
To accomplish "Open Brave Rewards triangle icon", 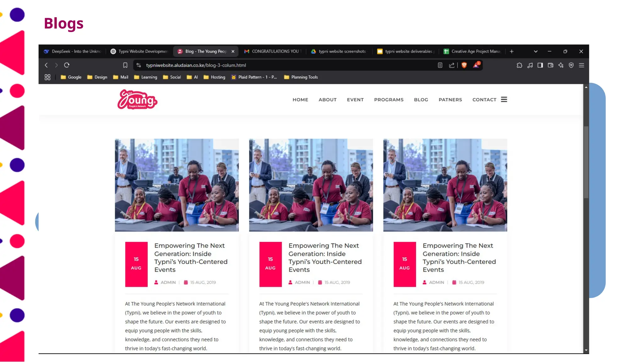I will point(476,65).
